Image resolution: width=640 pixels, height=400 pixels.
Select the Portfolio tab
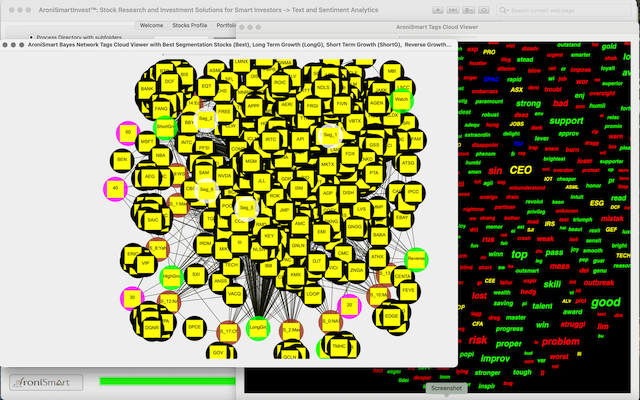[226, 25]
